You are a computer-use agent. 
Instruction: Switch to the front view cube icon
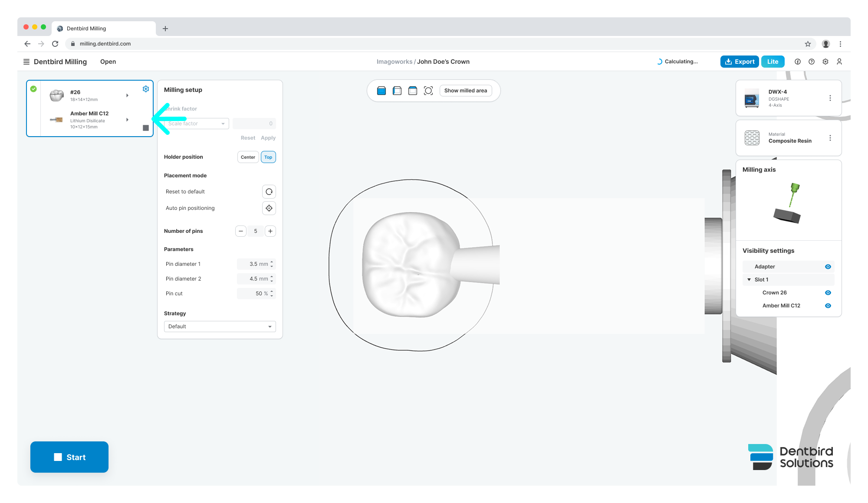381,91
